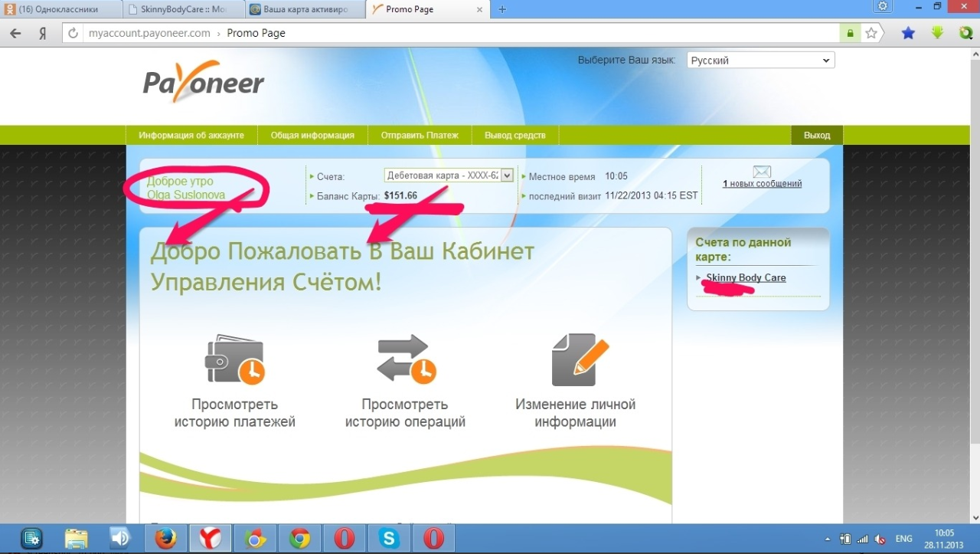Open Информация об аккаунте menu
Viewport: 980px width, 554px height.
pyautogui.click(x=191, y=135)
